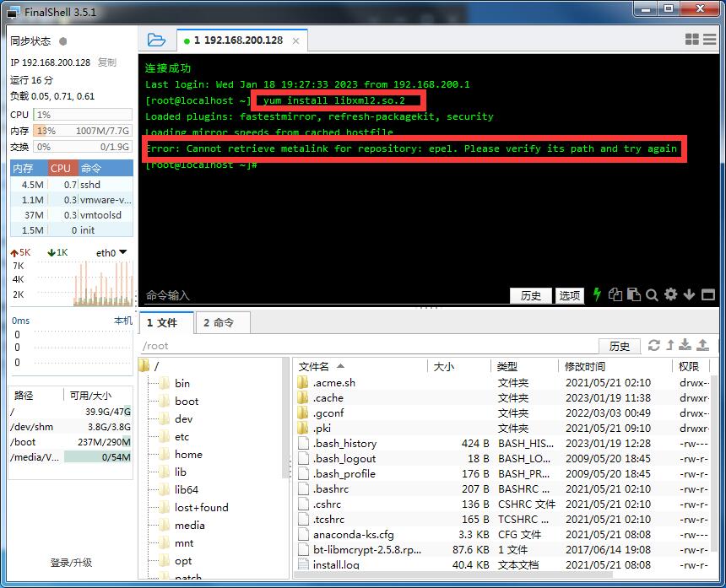Click the copy icon in the terminal toolbar
This screenshot has width=726, height=588.
click(x=614, y=295)
